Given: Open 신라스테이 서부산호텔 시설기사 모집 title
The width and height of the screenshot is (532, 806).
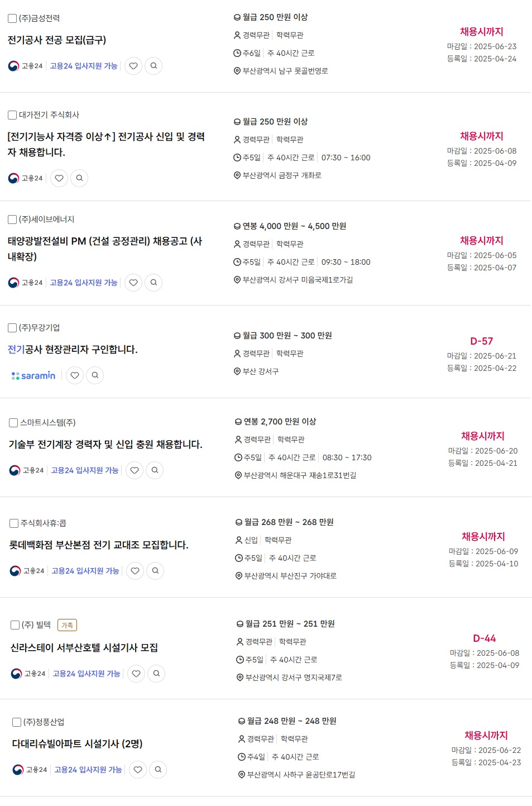Looking at the screenshot, I should tap(84, 648).
